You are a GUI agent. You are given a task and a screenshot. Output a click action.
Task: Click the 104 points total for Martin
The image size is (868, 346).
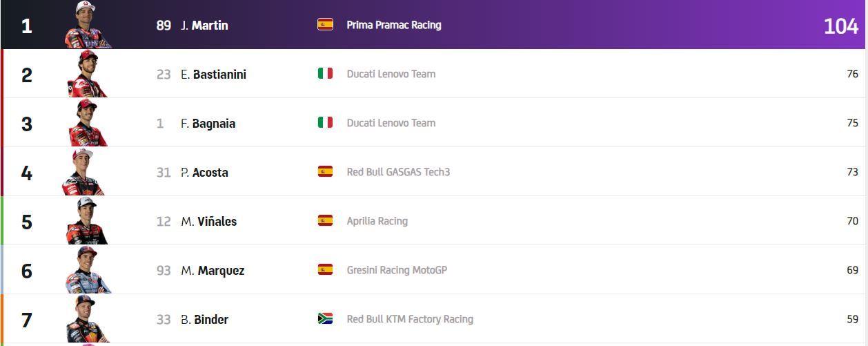840,26
